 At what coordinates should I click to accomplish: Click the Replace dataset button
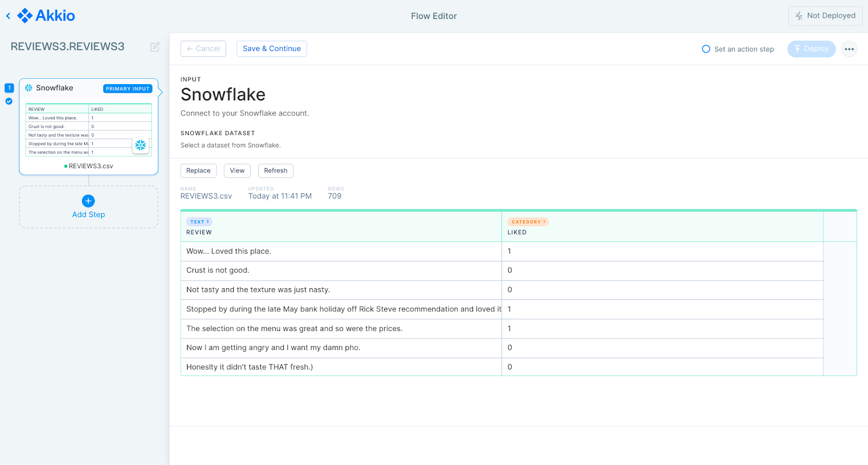pyautogui.click(x=199, y=171)
